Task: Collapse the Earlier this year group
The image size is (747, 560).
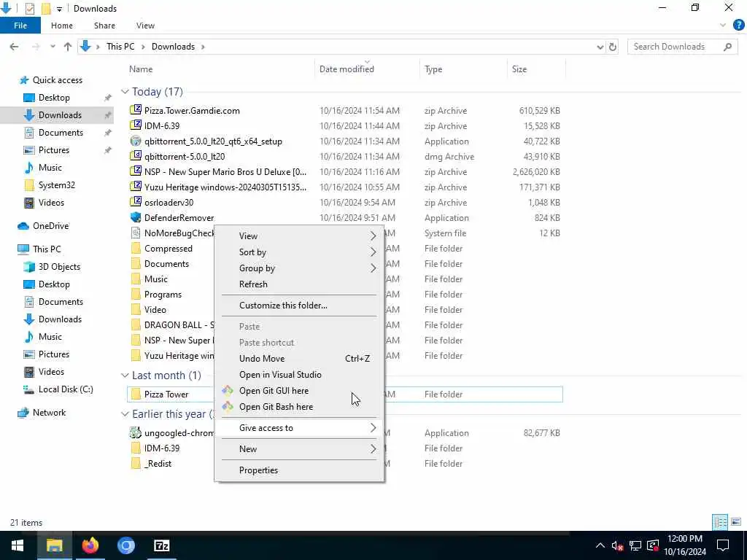Action: click(125, 414)
